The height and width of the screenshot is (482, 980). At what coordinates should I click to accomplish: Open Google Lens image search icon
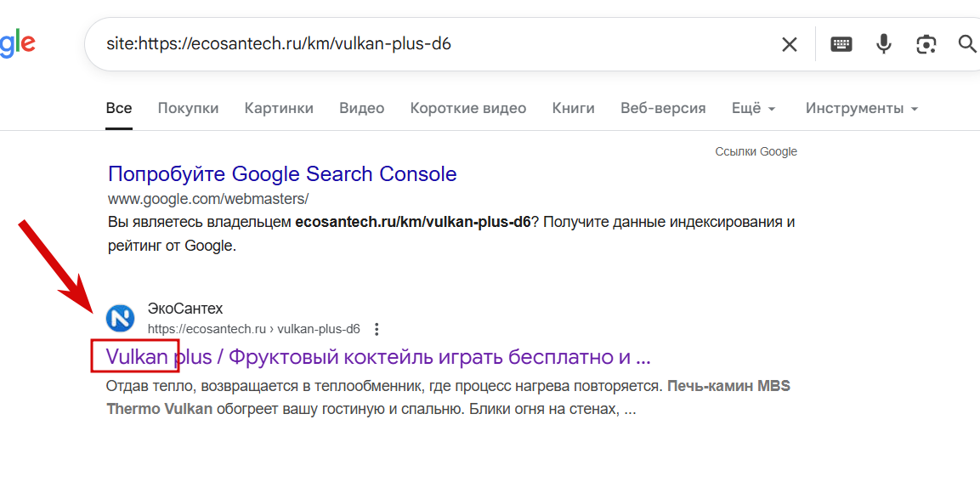pyautogui.click(x=926, y=43)
